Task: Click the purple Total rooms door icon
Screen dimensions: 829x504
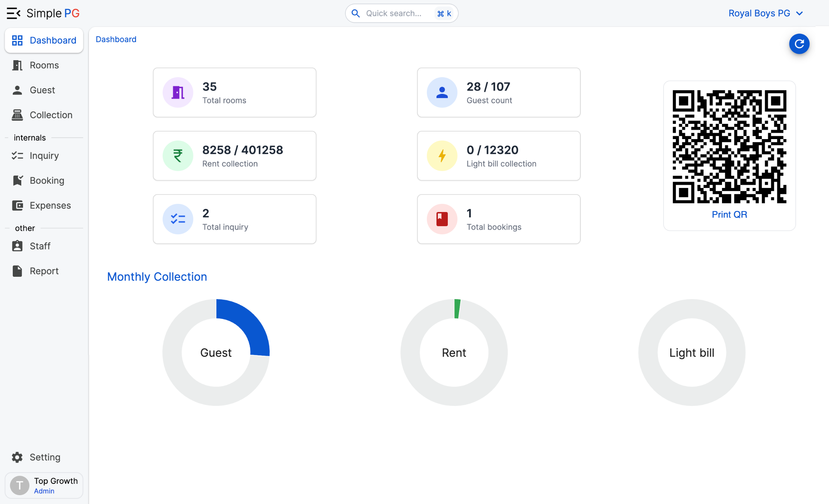Action: [x=178, y=92]
